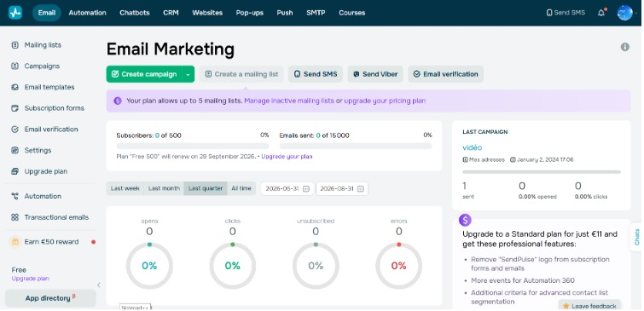Click the clicks 0% donut chart

(x=233, y=266)
